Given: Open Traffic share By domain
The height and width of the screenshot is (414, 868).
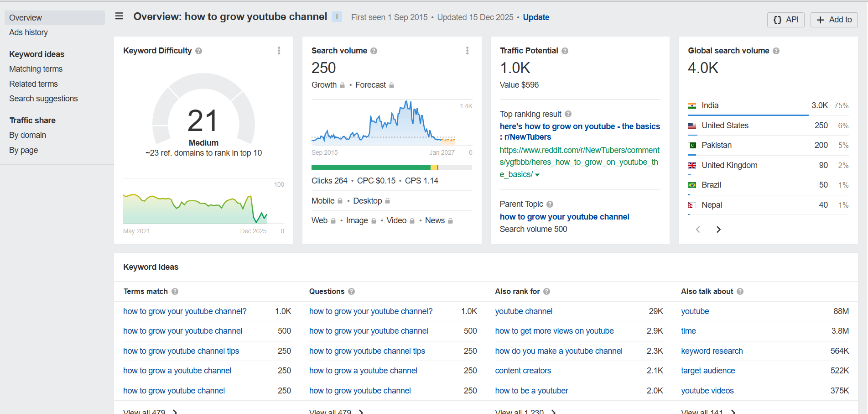Looking at the screenshot, I should [x=27, y=135].
